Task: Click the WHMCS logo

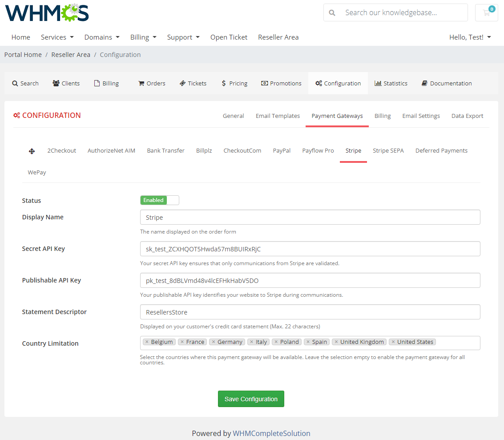Action: point(46,12)
